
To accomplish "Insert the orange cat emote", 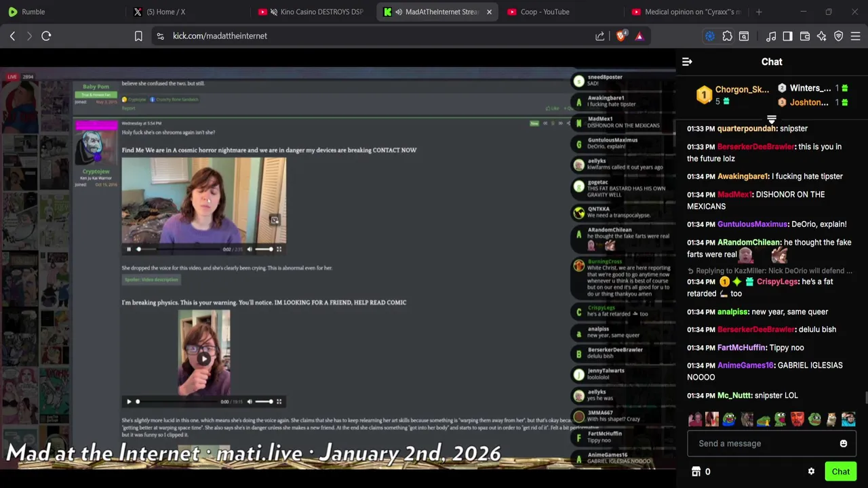I will click(x=831, y=419).
